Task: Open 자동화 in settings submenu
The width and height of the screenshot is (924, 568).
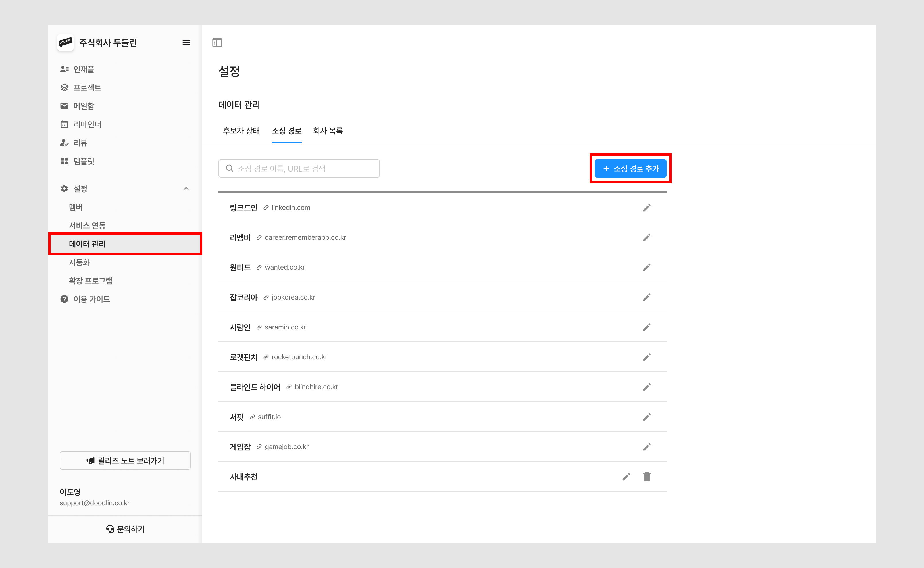Action: pos(79,262)
